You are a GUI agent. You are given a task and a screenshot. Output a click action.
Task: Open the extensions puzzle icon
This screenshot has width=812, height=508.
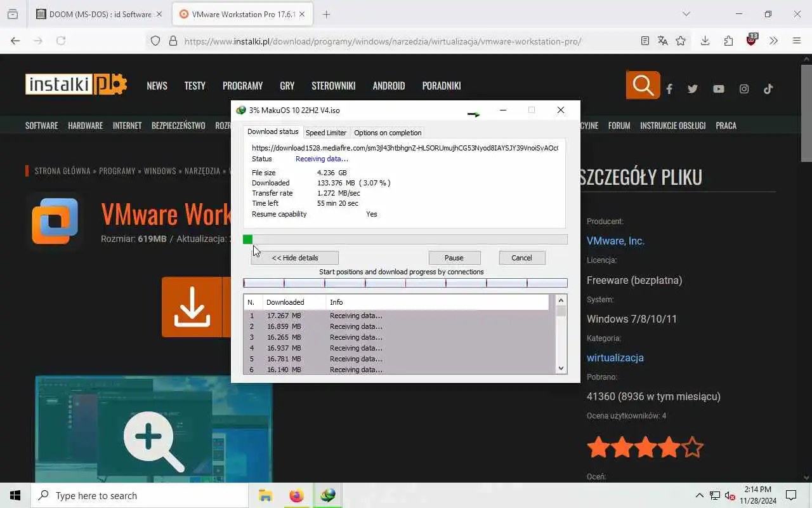[x=728, y=41]
